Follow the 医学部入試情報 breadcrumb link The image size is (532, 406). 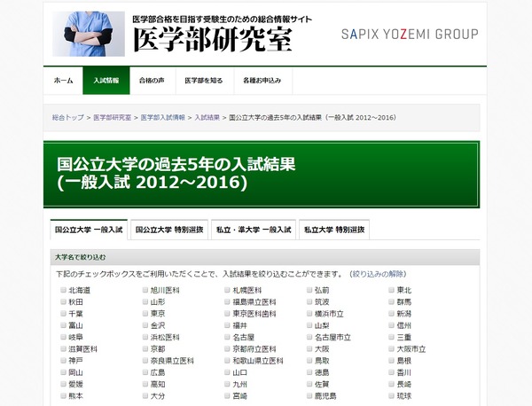click(163, 118)
